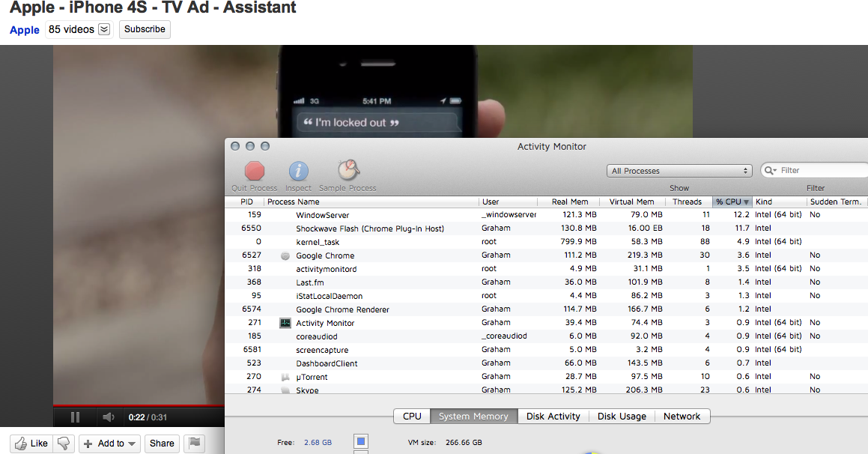Click the 16.00 EB Virtual Mem value
The height and width of the screenshot is (454, 868).
(x=646, y=228)
